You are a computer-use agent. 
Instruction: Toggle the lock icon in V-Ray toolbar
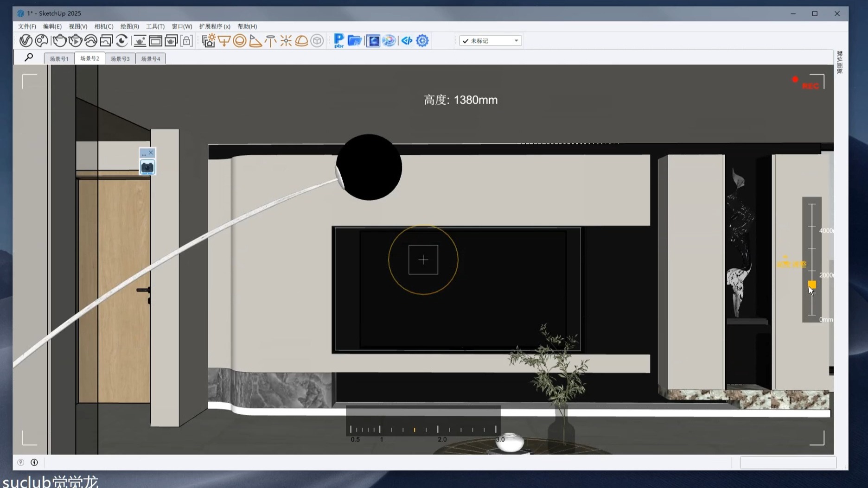click(x=186, y=41)
